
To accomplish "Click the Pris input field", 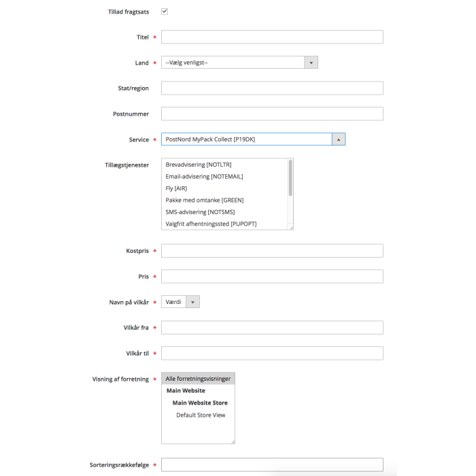I will tap(272, 277).
